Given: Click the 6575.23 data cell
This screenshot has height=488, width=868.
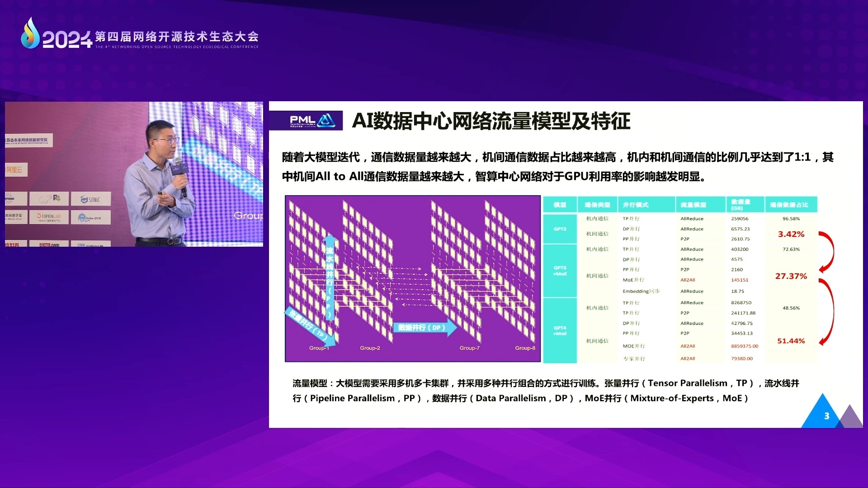Looking at the screenshot, I should click(x=740, y=229).
